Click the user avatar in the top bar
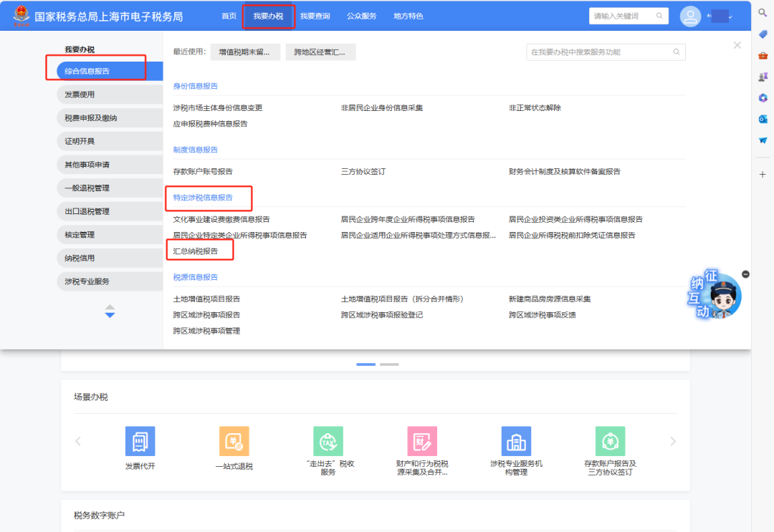The width and height of the screenshot is (774, 532). coord(690,15)
